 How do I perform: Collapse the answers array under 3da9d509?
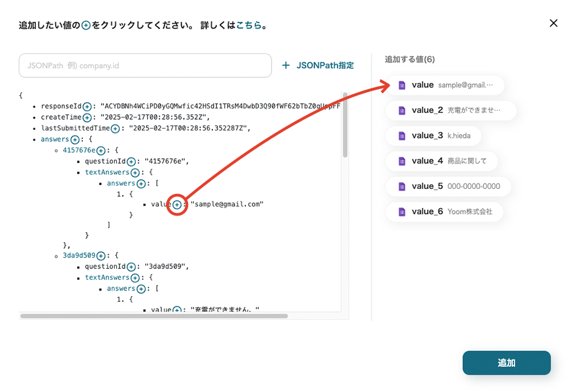click(x=121, y=289)
